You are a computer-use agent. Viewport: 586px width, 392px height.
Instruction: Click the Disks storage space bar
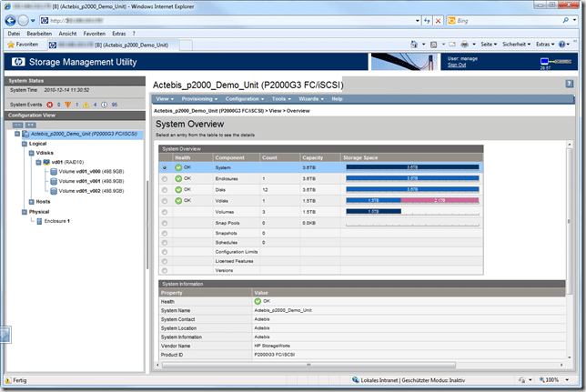(412, 189)
